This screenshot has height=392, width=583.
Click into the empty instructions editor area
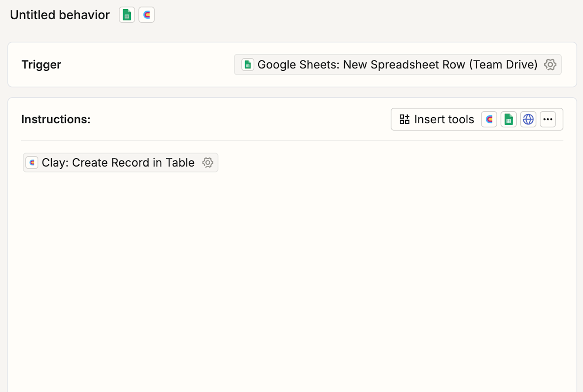[x=291, y=271]
